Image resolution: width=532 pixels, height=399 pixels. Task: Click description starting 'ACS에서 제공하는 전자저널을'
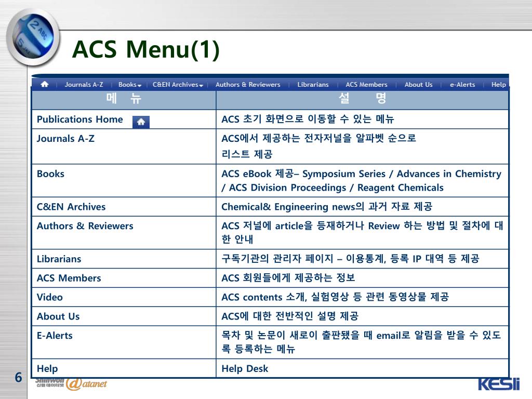318,146
